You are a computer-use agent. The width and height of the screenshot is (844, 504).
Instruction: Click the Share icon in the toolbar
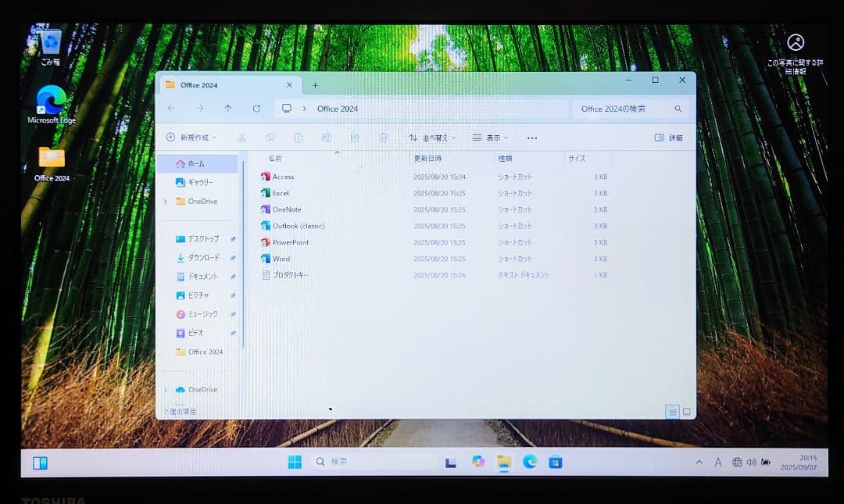coord(354,138)
